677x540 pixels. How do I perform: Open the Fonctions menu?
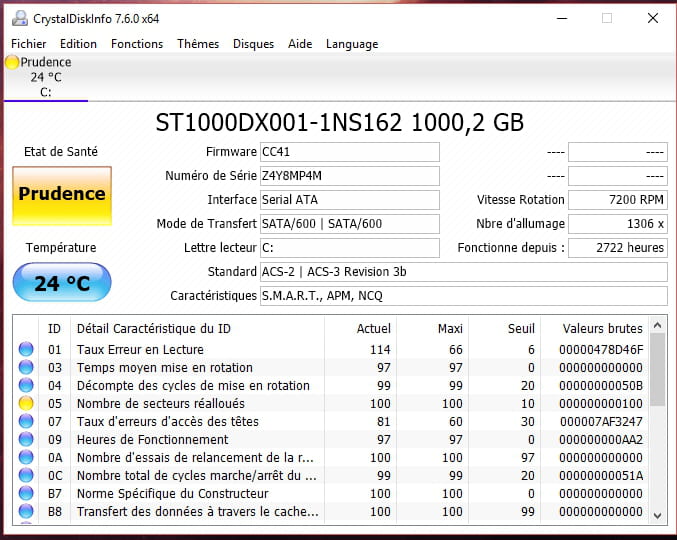tap(137, 44)
